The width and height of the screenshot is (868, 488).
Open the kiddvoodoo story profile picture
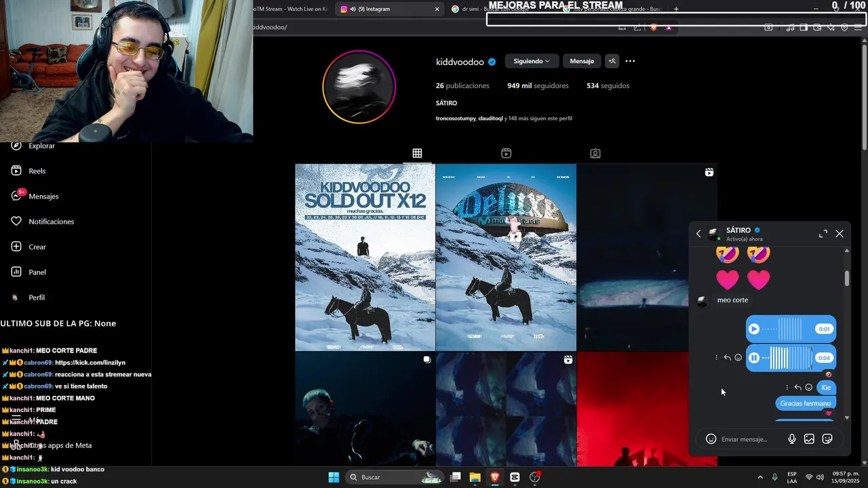point(359,87)
